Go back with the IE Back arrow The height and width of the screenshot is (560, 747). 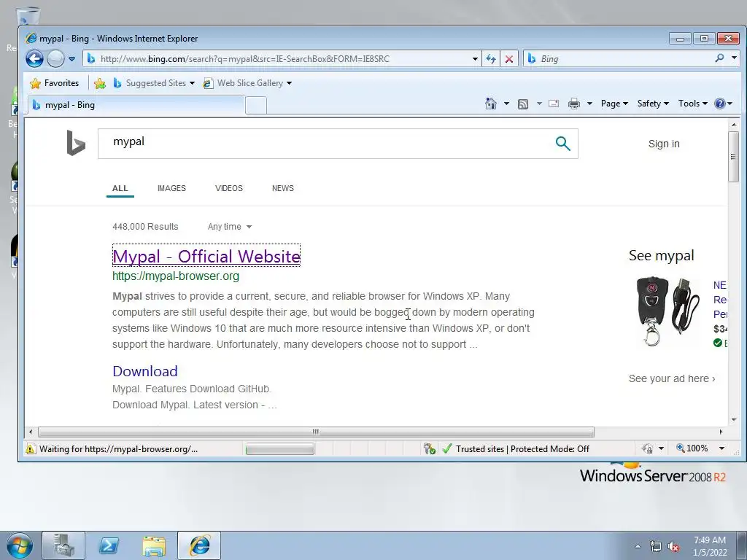coord(34,58)
